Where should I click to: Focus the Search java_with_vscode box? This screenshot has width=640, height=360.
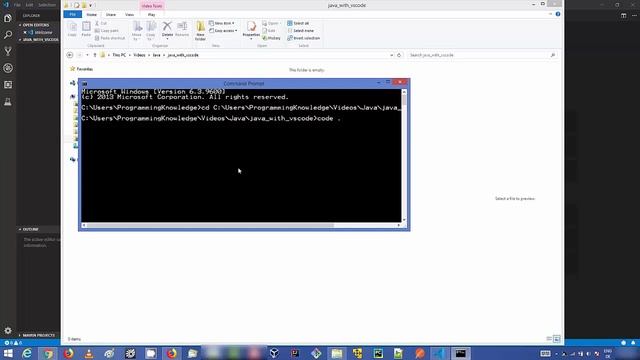tap(482, 55)
